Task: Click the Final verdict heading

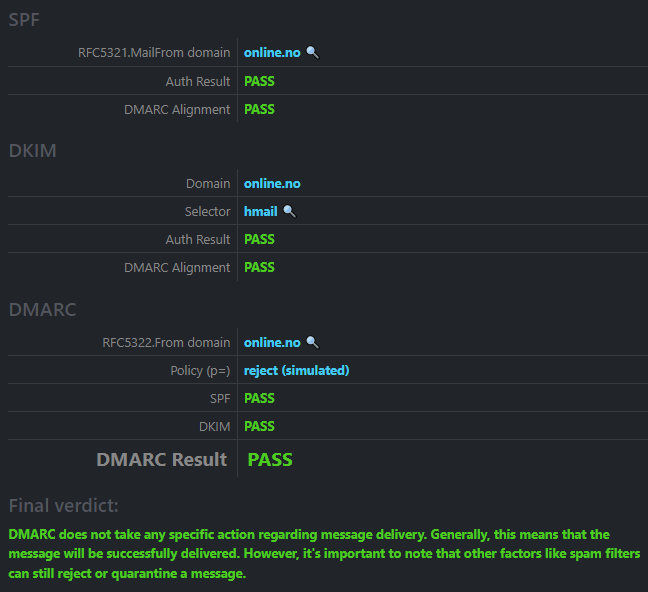Action: point(64,505)
